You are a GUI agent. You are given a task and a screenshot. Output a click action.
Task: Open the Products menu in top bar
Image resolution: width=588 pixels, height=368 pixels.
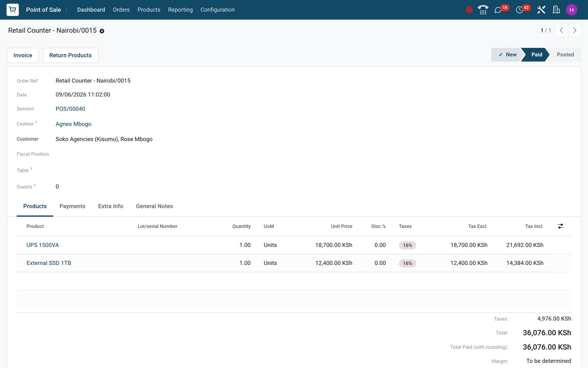click(x=149, y=10)
